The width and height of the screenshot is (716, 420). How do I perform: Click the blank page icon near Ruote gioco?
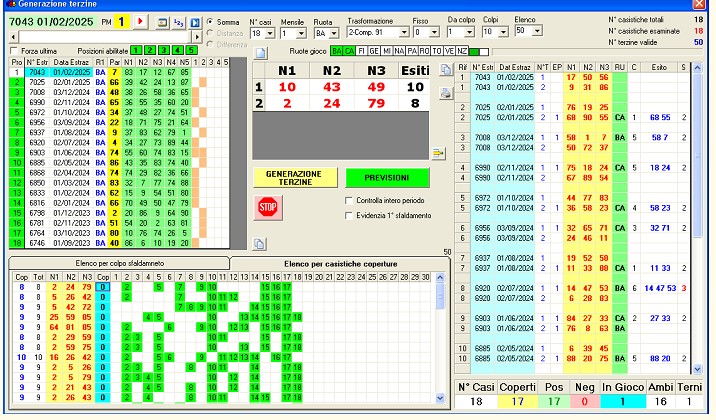[x=259, y=64]
